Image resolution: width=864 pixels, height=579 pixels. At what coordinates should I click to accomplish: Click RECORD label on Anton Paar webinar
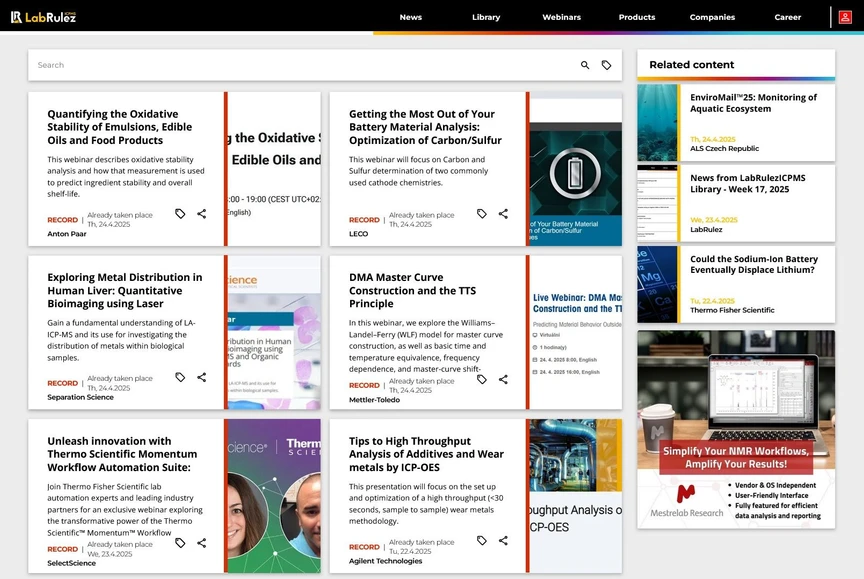tap(62, 220)
